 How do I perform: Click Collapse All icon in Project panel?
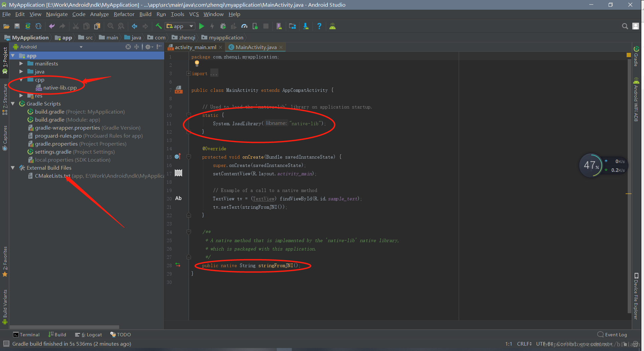click(136, 47)
